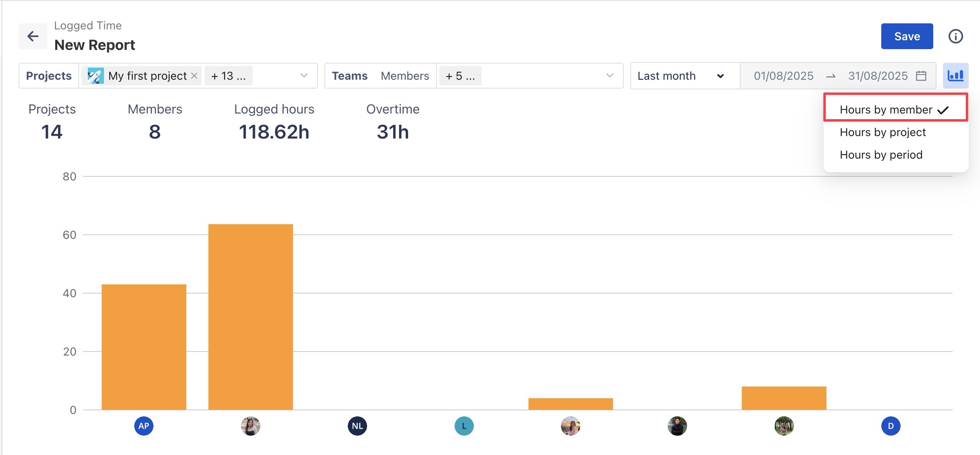Image resolution: width=980 pixels, height=455 pixels.
Task: Expand the Teams Members dropdown
Action: [610, 76]
